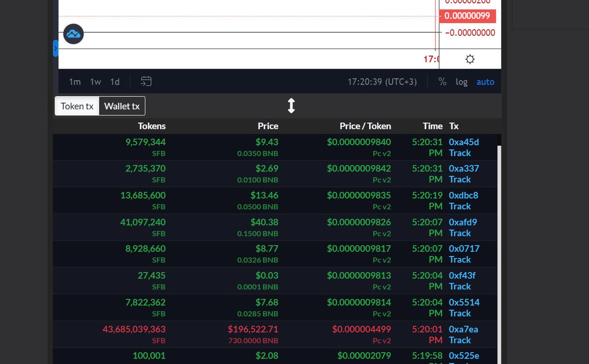Viewport: 589px width, 364px height.
Task: Click the 0.00000099 price label on axis
Action: pos(467,16)
